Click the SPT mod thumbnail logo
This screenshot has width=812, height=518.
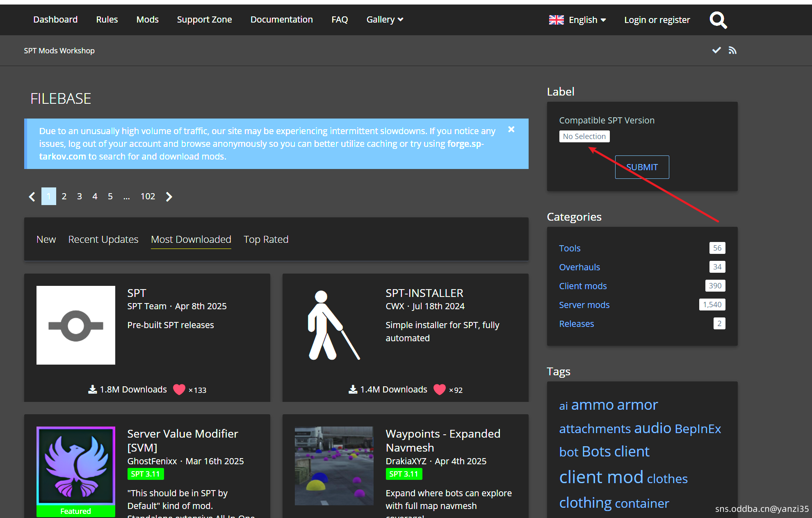coord(76,325)
